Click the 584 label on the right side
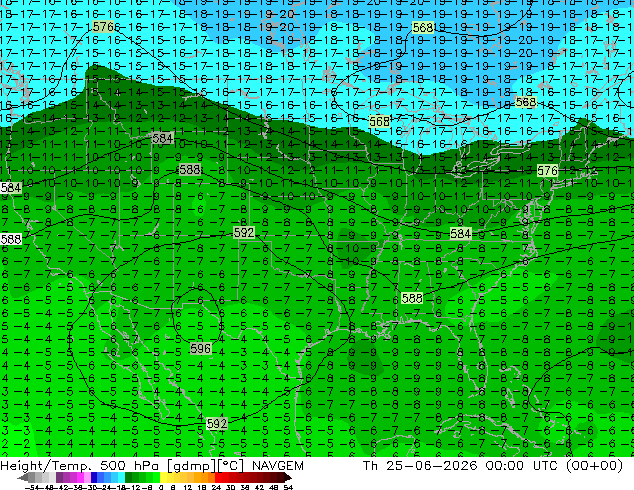The image size is (634, 490). (x=461, y=233)
